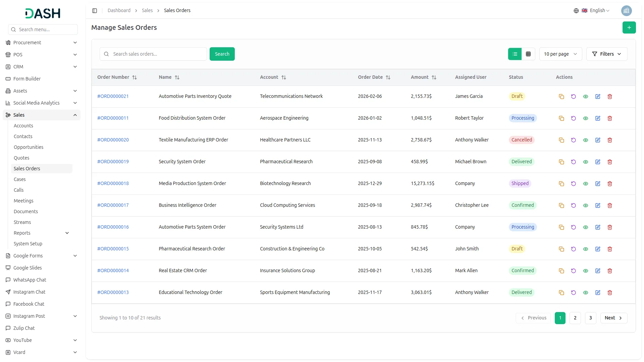Viewport: 644px width, 362px height.
Task: Delete the Food Distribution System Order row
Action: pos(610,118)
